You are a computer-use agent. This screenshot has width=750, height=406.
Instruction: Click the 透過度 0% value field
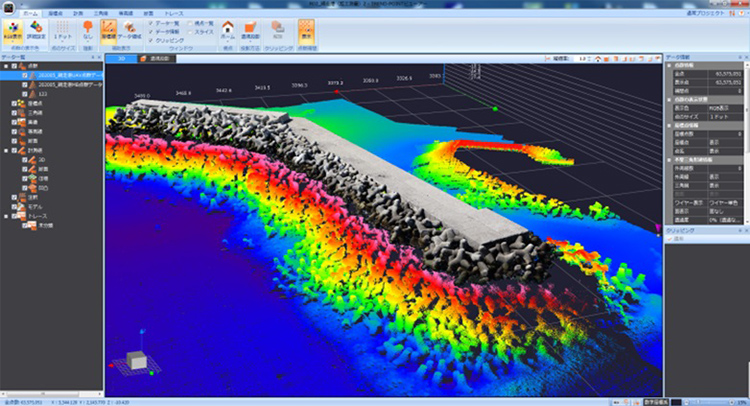point(725,220)
